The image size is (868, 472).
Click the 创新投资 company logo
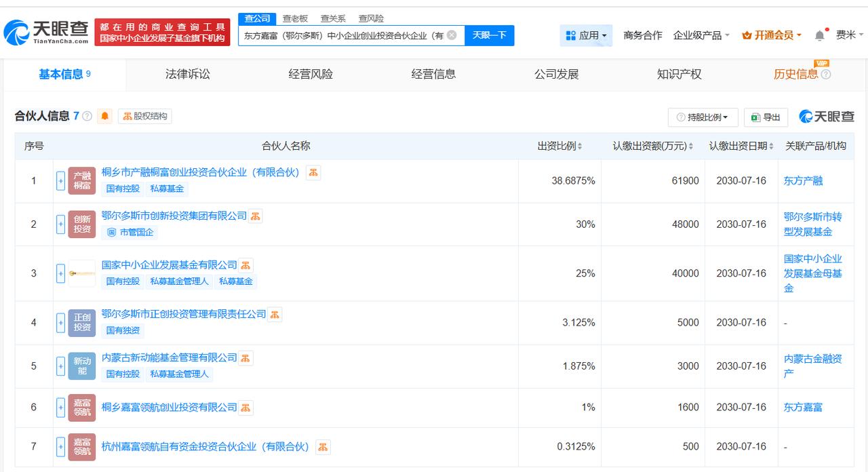coord(82,224)
